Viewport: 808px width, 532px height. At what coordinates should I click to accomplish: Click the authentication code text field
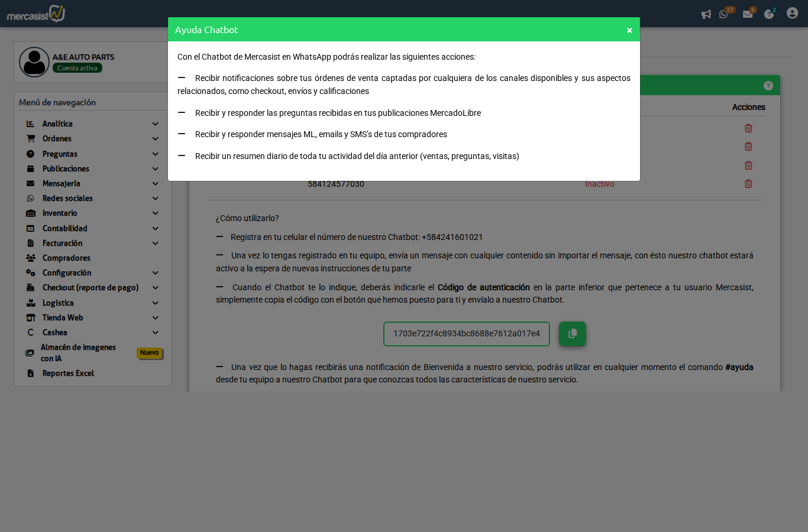coord(466,333)
